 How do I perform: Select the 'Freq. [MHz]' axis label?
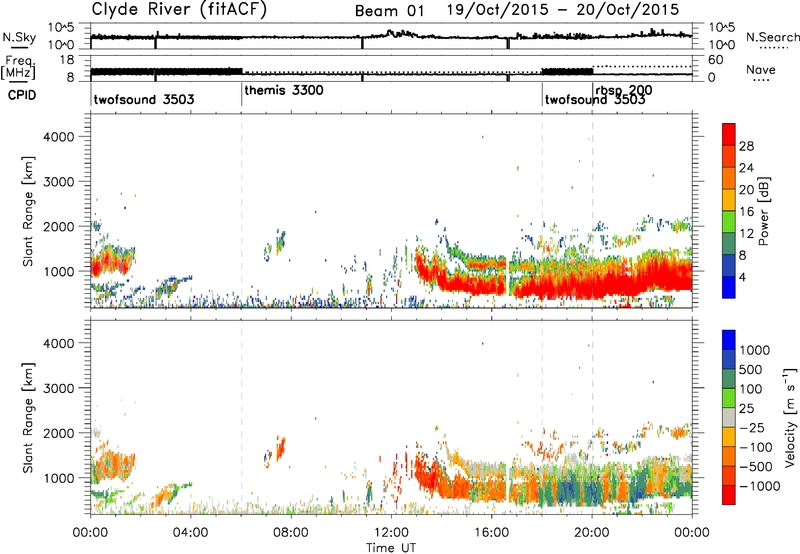pos(18,67)
